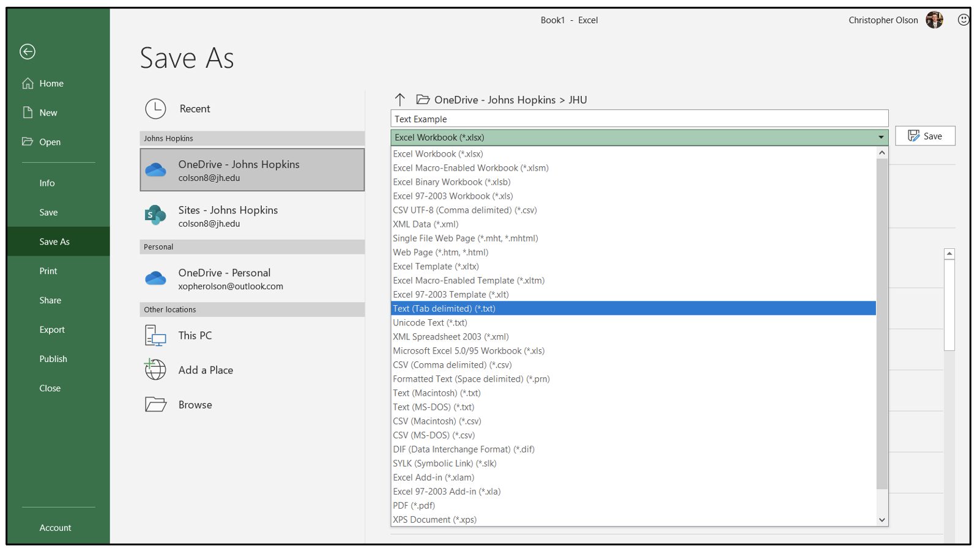Select CSV UTF-8 (Comma delimited) (*.csv)

pyautogui.click(x=633, y=210)
